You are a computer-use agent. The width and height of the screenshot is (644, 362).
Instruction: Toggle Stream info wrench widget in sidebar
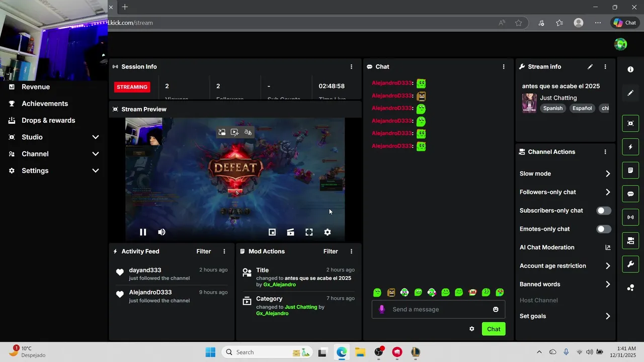pyautogui.click(x=630, y=264)
